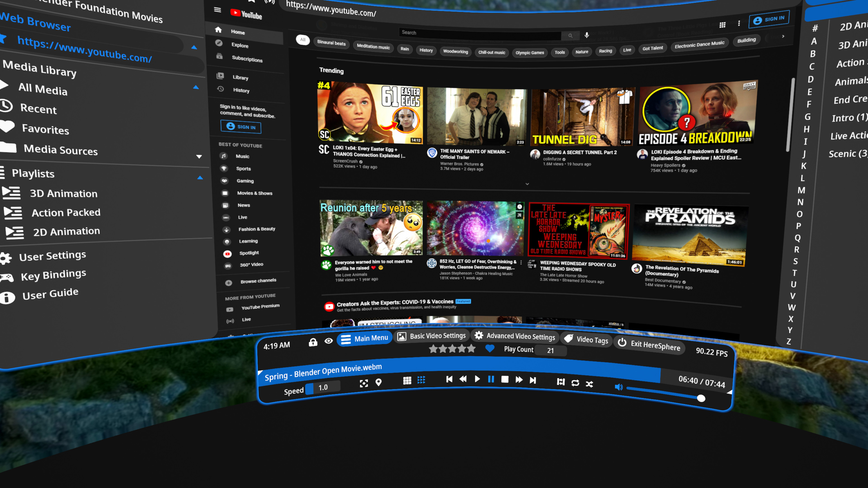This screenshot has width=868, height=488.
Task: Collapse the Playlists section chevron
Action: pos(200,177)
